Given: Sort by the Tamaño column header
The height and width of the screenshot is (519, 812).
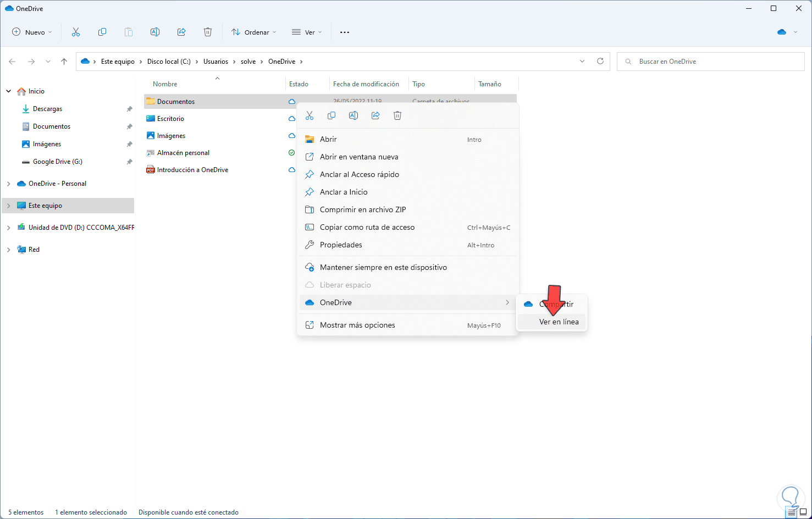Looking at the screenshot, I should (x=490, y=84).
